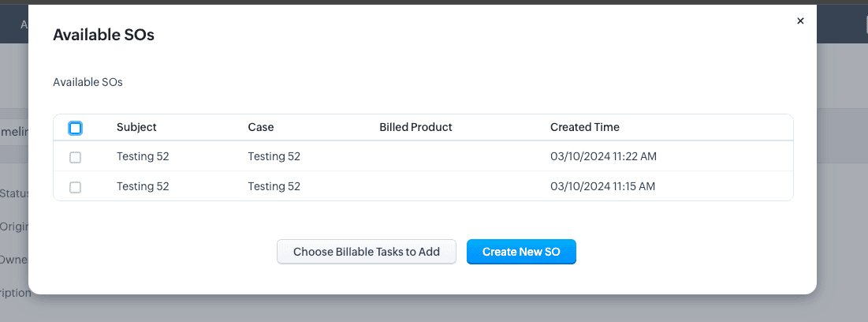This screenshot has width=868, height=322.
Task: Click the Available SOs label above the table
Action: coord(88,82)
